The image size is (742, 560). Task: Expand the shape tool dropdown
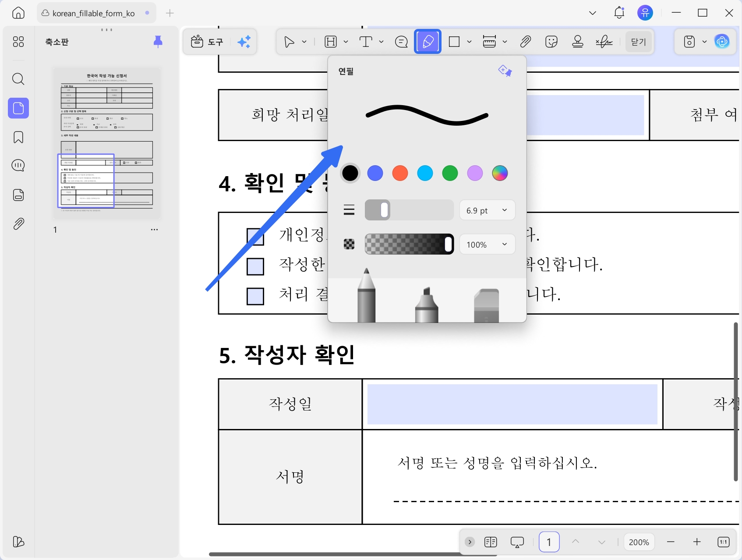[x=469, y=42]
